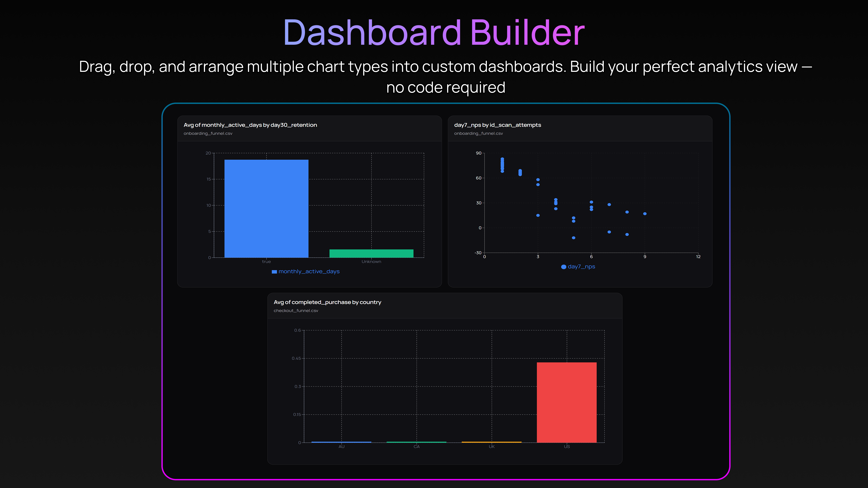
Task: Click the US label on the x-axis
Action: (x=567, y=447)
